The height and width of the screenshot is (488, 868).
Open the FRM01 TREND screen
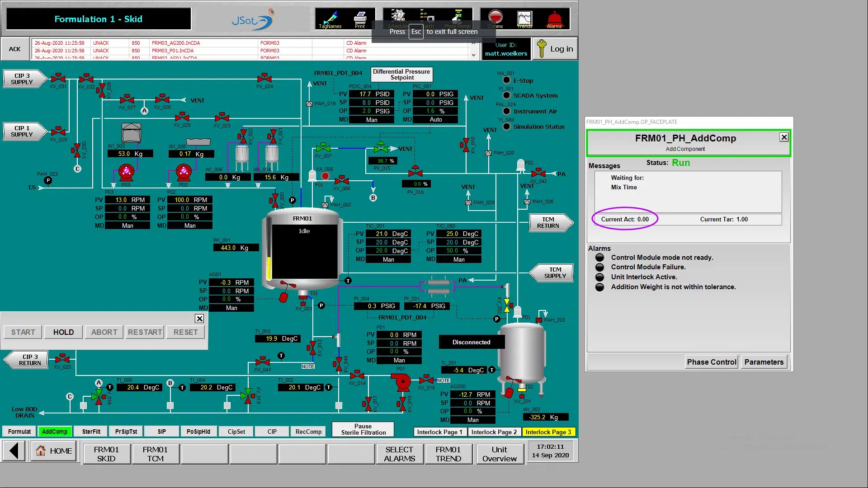click(x=448, y=454)
